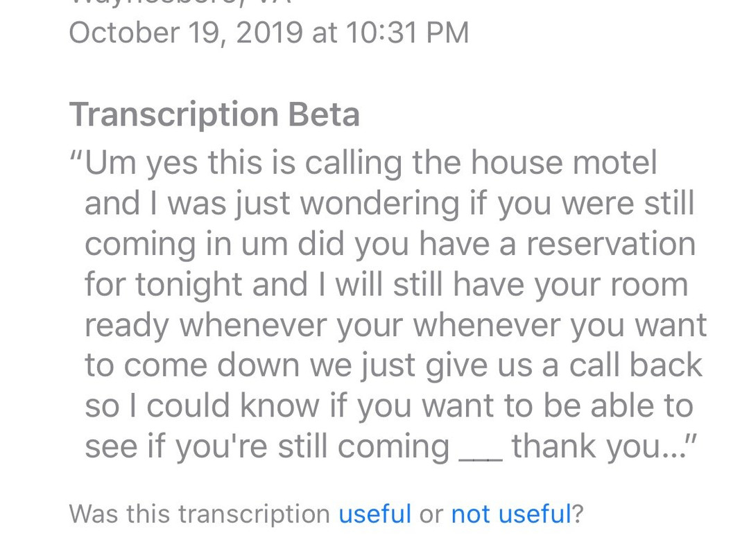Click the "Was this transcription" prompt text
Image resolution: width=749 pixels, height=560 pixels.
point(199,514)
